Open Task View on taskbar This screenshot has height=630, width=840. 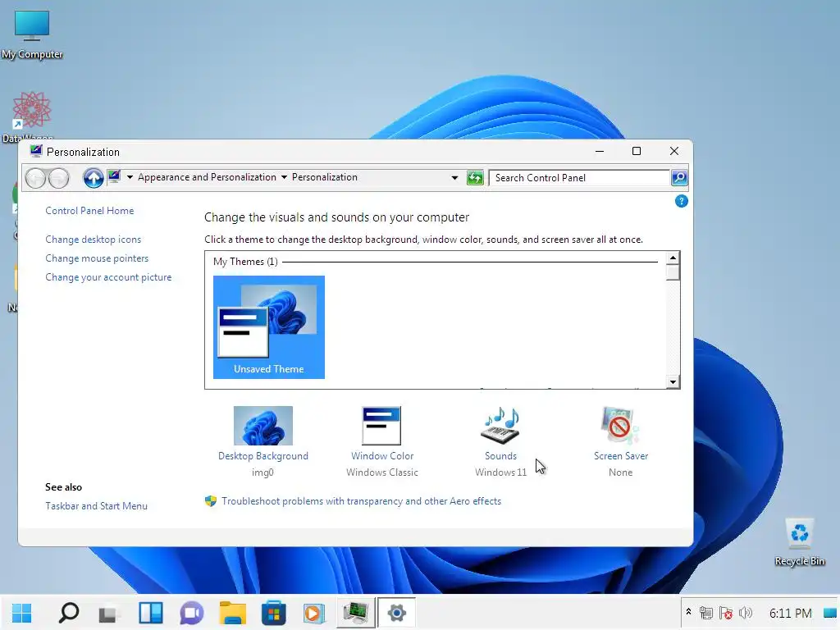tap(108, 614)
